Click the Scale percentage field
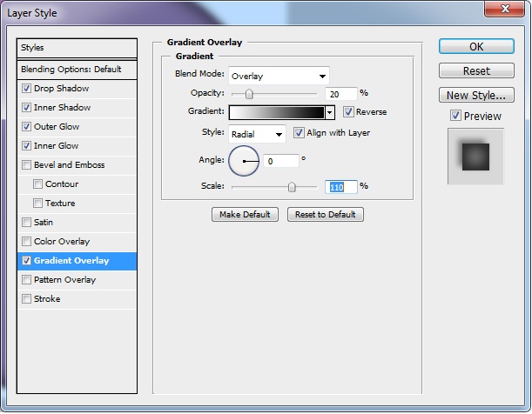 (341, 187)
